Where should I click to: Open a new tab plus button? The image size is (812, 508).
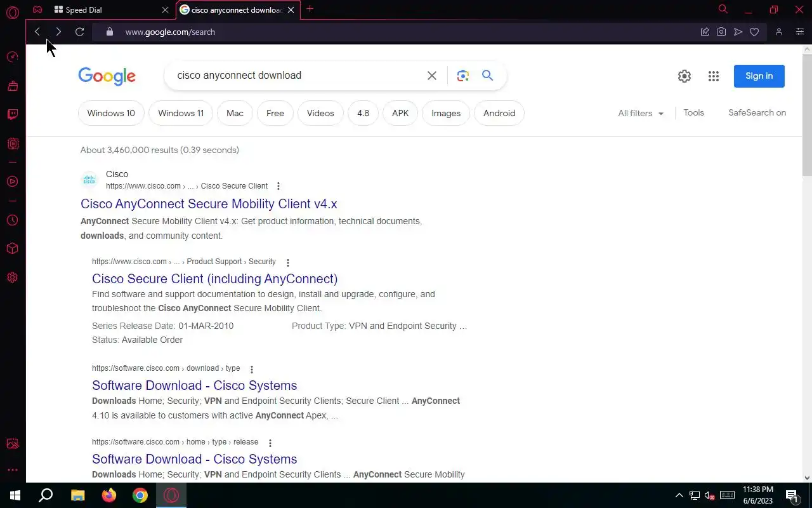pos(310,9)
